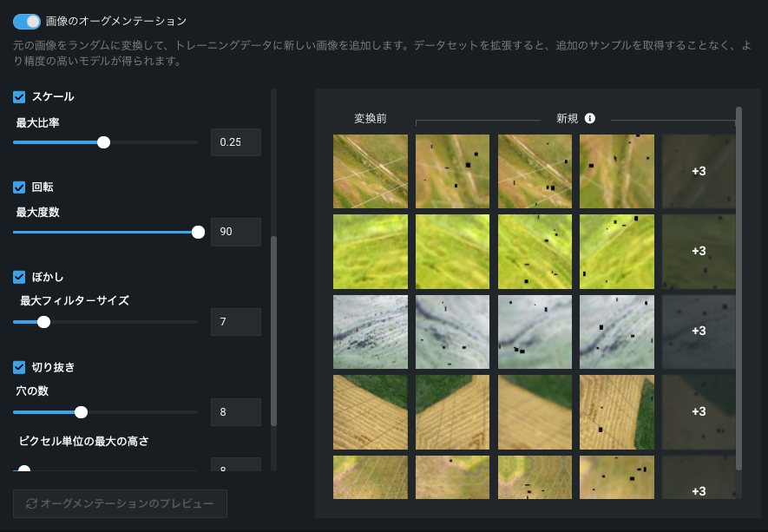Viewport: 768px width, 532px height.
Task: Click the 最大比率 slider handle
Action: point(103,142)
